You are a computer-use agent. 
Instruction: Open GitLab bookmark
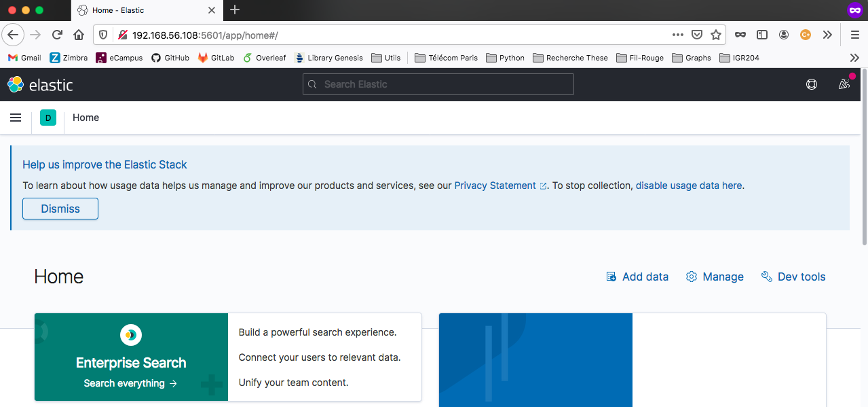[x=216, y=58]
